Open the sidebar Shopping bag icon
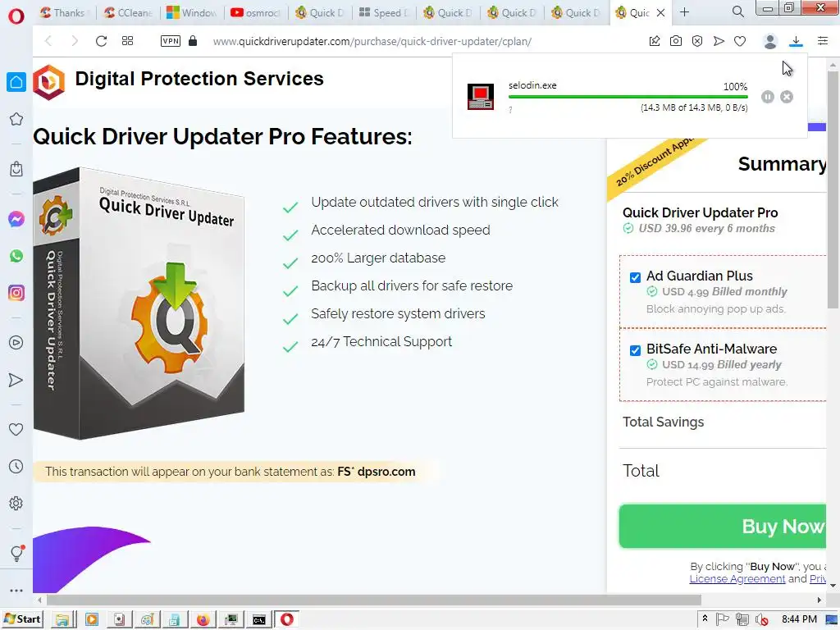The width and height of the screenshot is (840, 630). tap(16, 169)
